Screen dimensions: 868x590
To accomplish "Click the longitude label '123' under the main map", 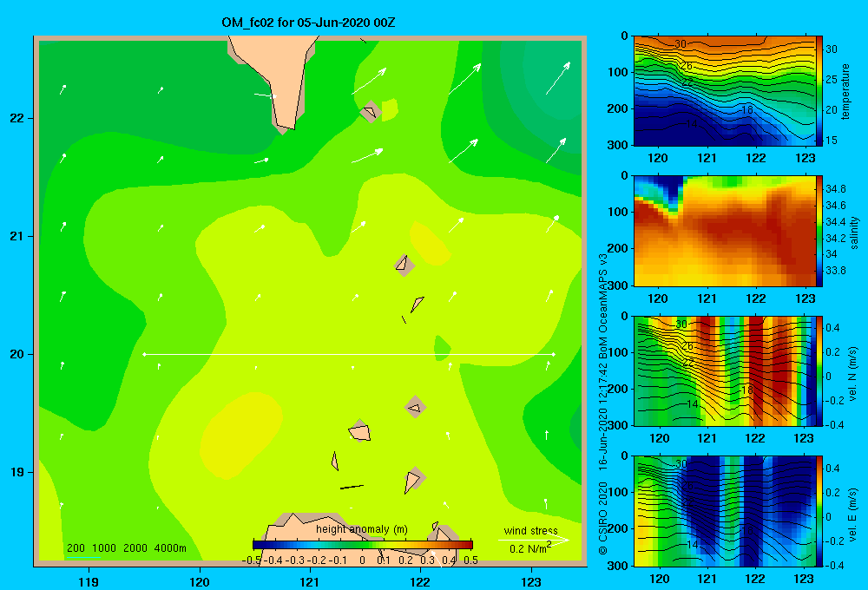I will [531, 581].
